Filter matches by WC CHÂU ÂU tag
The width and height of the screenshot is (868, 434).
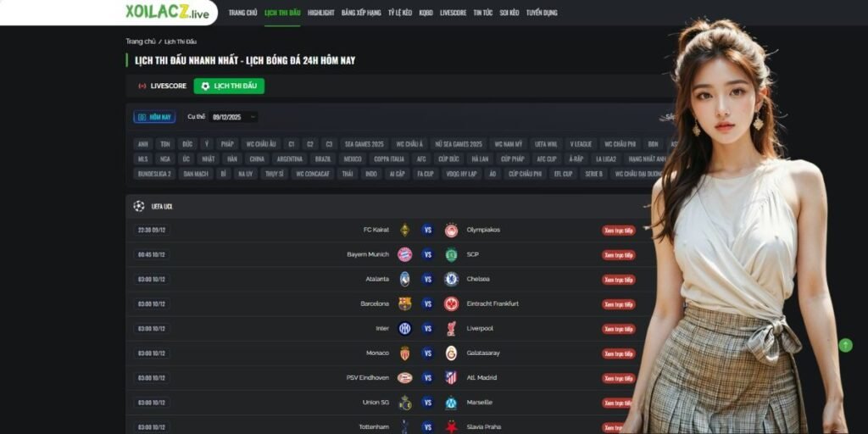[x=261, y=144]
